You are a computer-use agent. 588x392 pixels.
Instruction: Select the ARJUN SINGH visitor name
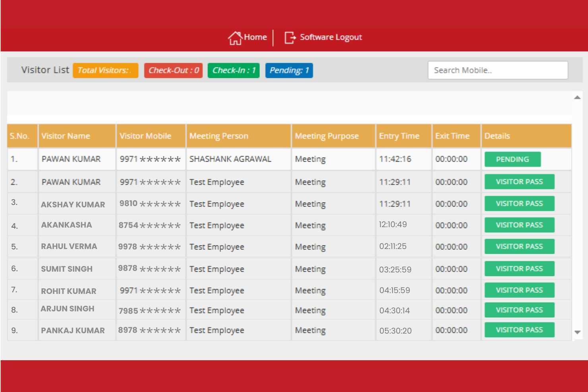click(x=68, y=309)
